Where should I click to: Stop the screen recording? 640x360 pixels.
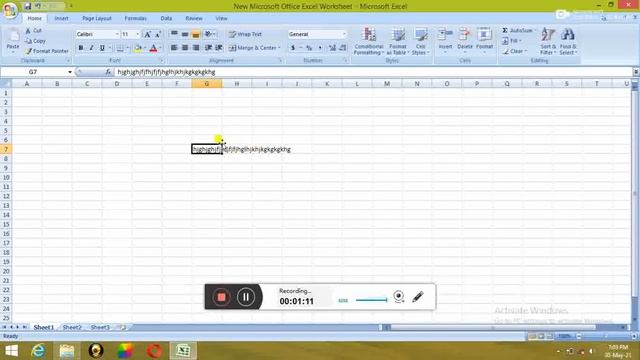click(221, 297)
